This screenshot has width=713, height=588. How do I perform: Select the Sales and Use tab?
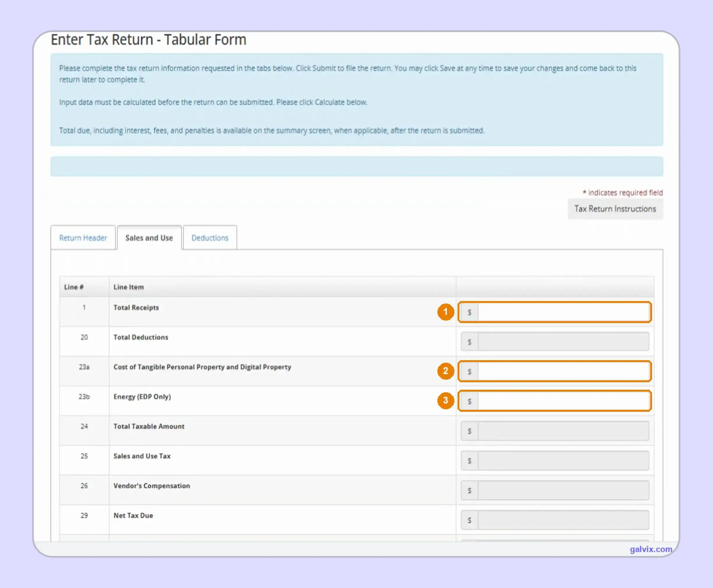[x=149, y=238]
